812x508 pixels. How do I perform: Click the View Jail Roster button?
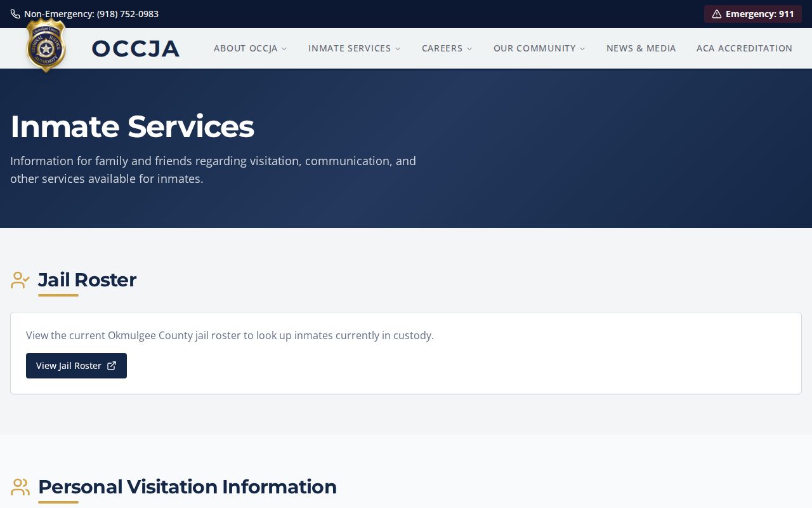point(76,366)
